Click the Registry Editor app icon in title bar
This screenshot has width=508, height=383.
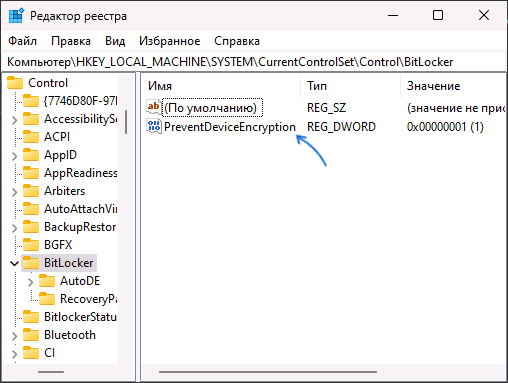pos(16,16)
